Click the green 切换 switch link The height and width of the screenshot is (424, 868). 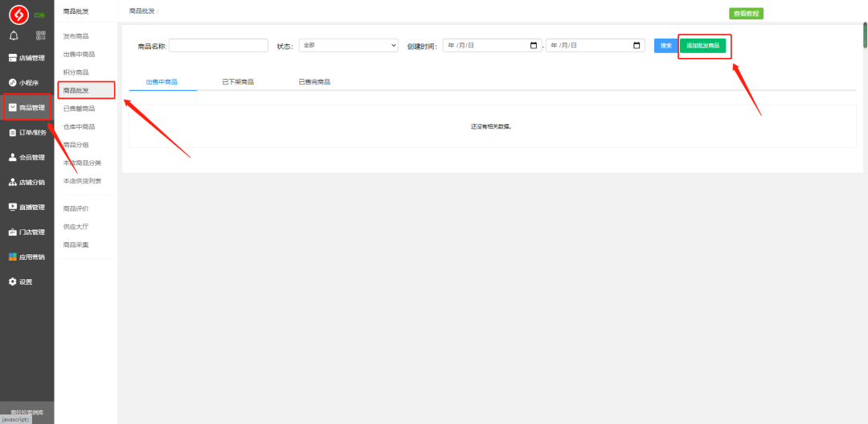point(39,15)
